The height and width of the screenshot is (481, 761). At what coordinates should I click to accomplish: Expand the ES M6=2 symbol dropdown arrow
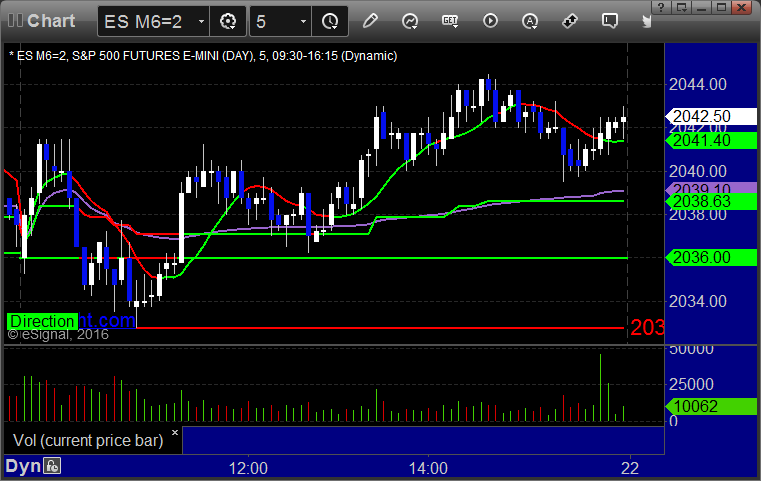point(201,21)
